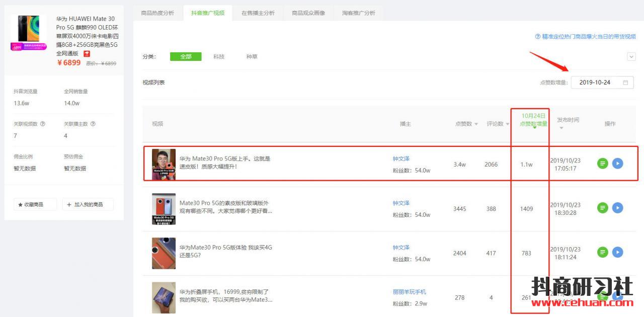Select the 科技 category filter
Screen dimensions: 644x317
pos(219,56)
